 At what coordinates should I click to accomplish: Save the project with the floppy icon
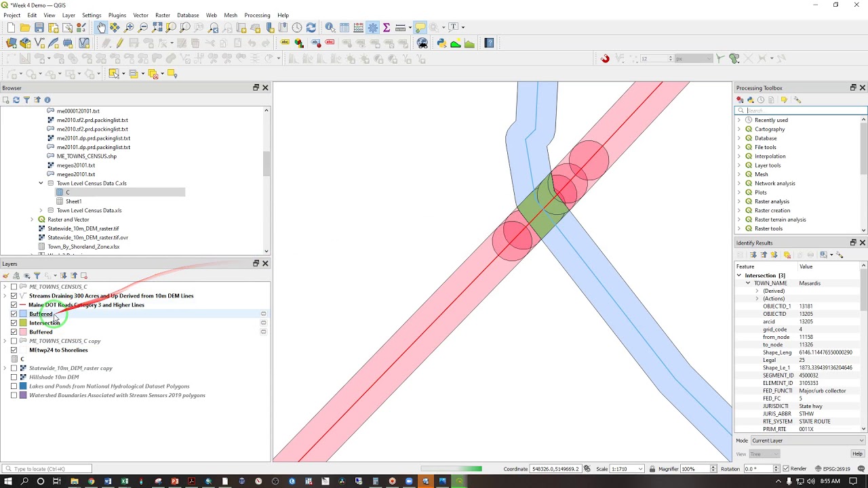[x=39, y=28]
